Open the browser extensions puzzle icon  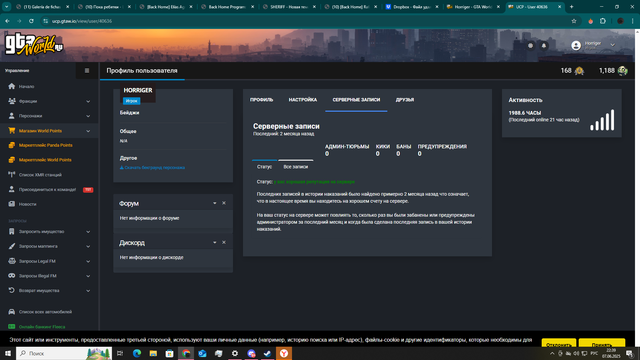pyautogui.click(x=603, y=21)
